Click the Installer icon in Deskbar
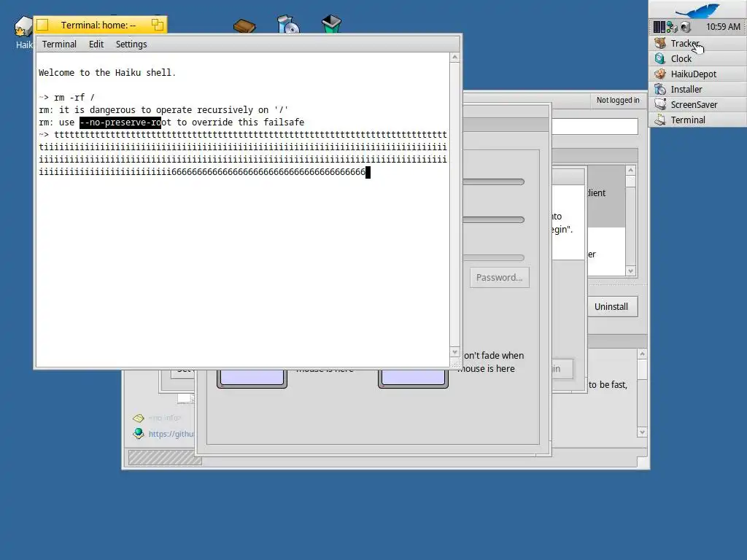The image size is (747, 560). 659,89
